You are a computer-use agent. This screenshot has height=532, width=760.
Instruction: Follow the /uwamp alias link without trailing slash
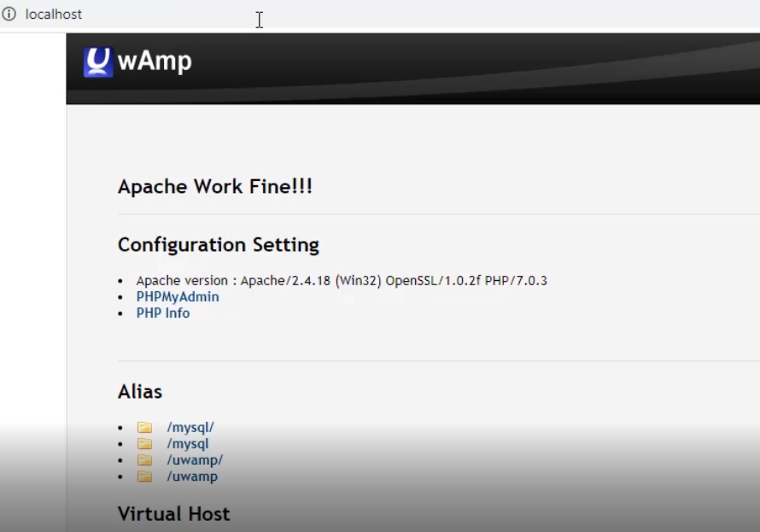192,476
